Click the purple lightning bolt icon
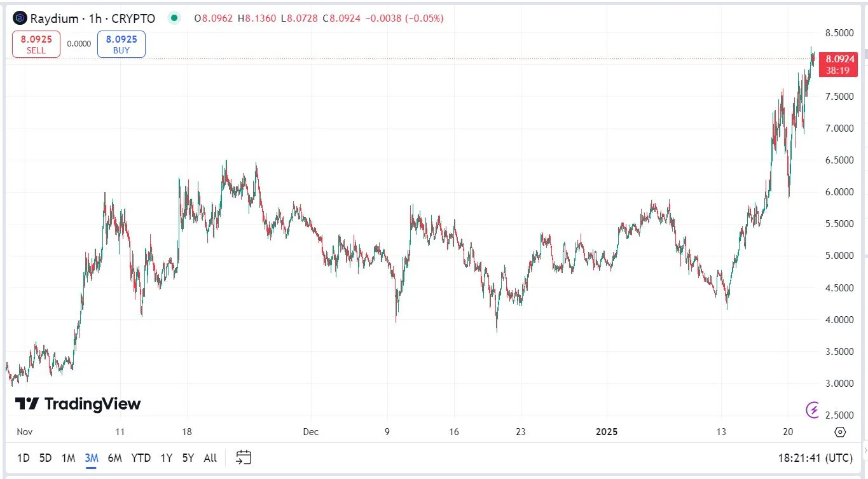The image size is (868, 479). 813,410
